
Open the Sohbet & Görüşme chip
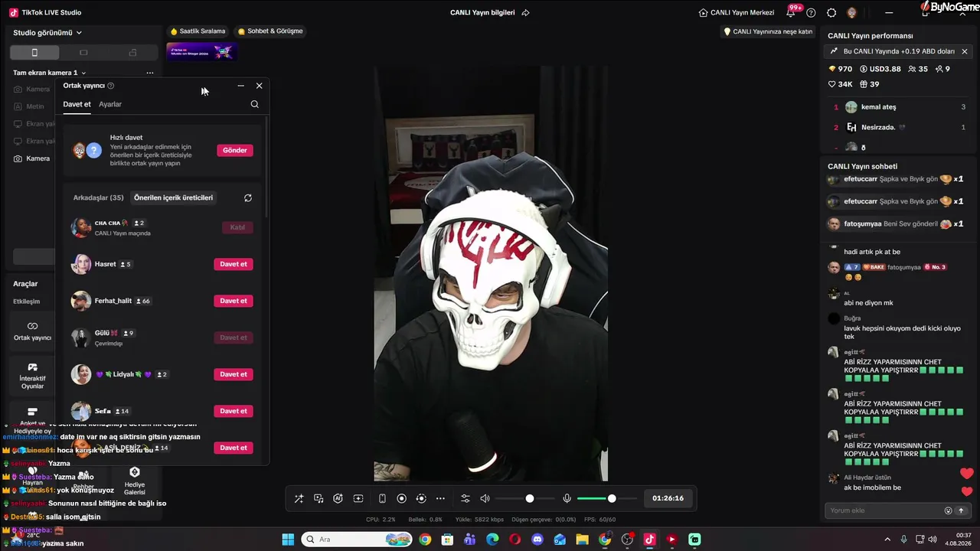(270, 31)
